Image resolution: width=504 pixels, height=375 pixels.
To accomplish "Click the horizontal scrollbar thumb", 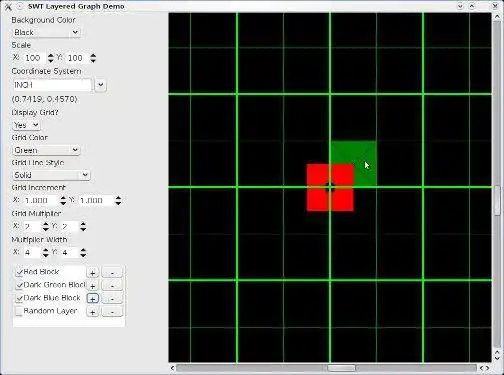I will [x=341, y=368].
